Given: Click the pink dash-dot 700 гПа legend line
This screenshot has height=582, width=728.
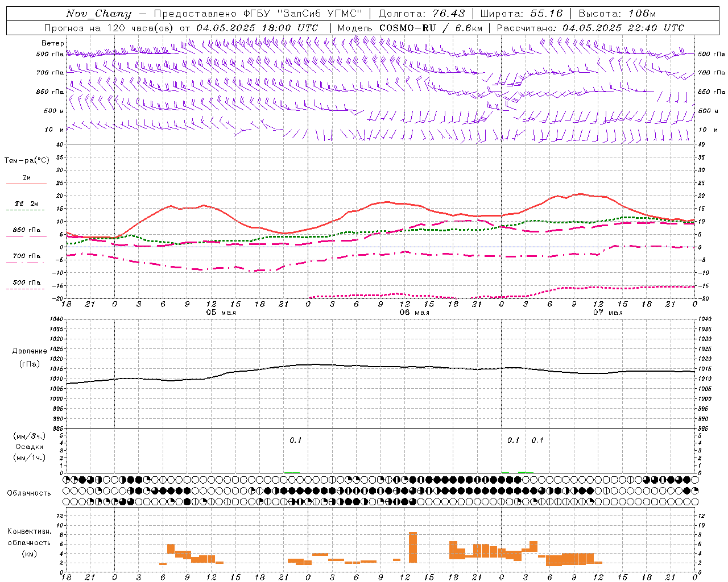Looking at the screenshot, I should [26, 263].
